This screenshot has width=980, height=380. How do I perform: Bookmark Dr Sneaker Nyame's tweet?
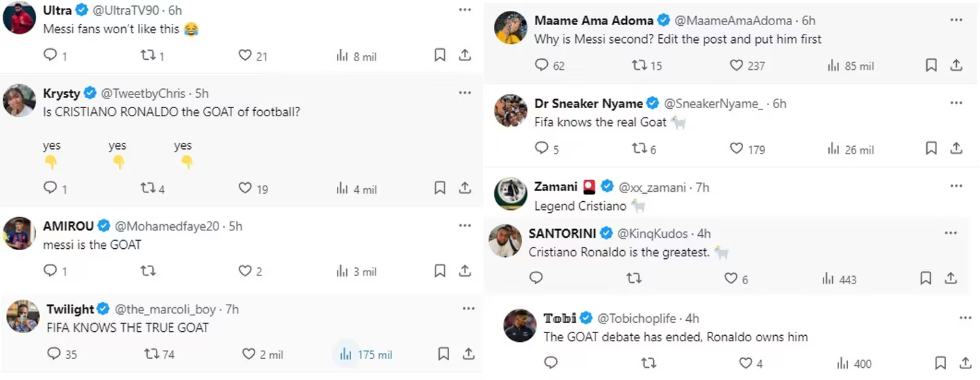tap(932, 149)
